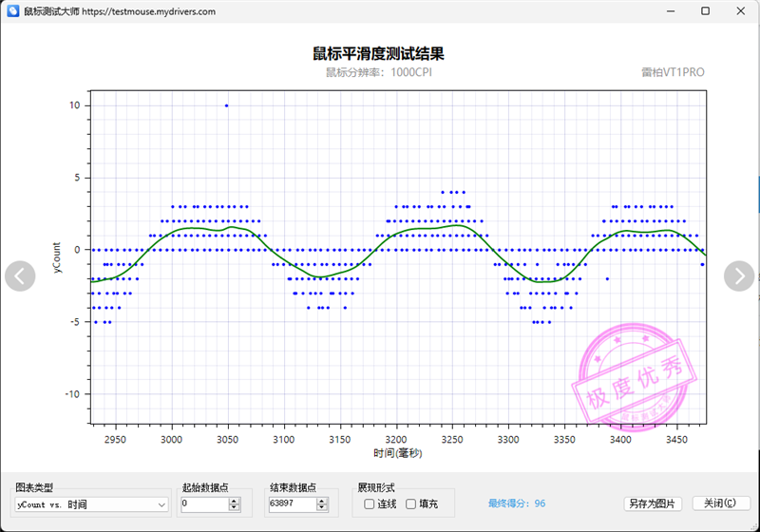Click the 起始数据点 input field

[205, 503]
